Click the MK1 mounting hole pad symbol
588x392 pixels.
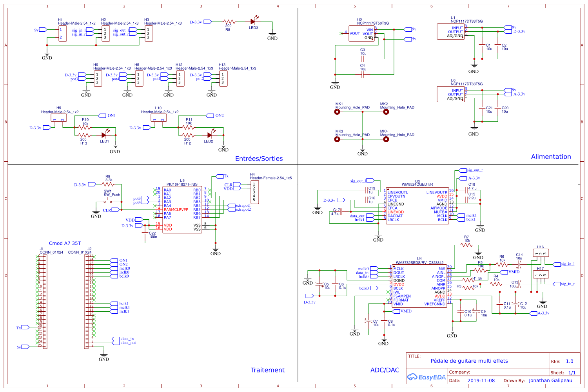click(338, 112)
